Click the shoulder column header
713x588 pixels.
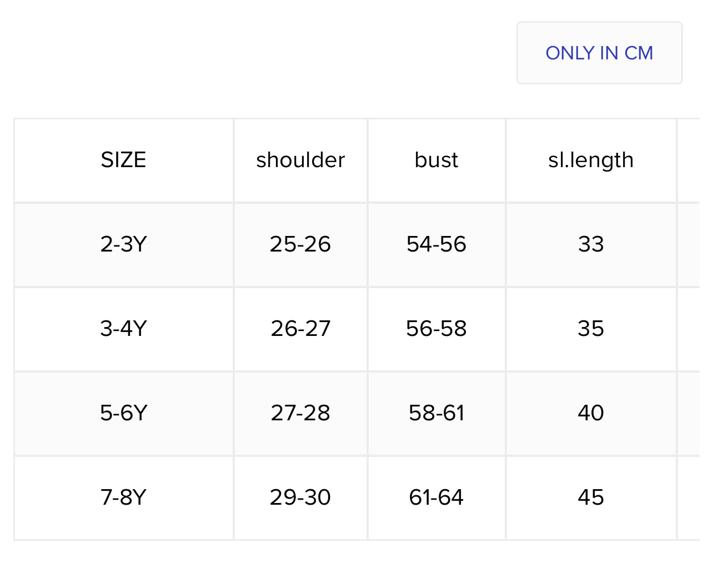coord(300,160)
